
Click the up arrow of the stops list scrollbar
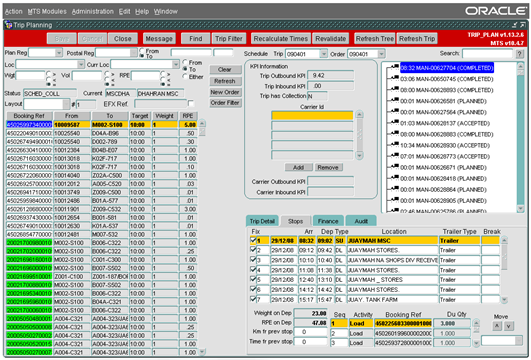point(504,240)
